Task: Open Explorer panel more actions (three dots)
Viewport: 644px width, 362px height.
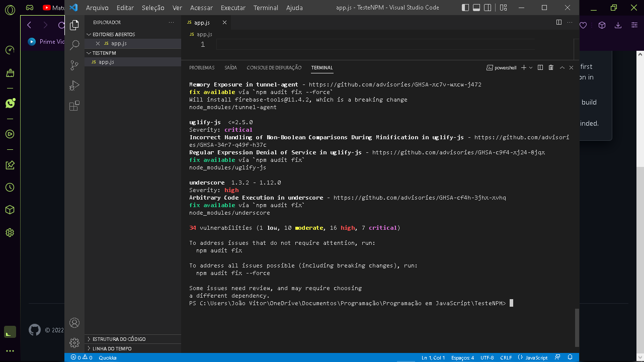Action: pos(171,23)
